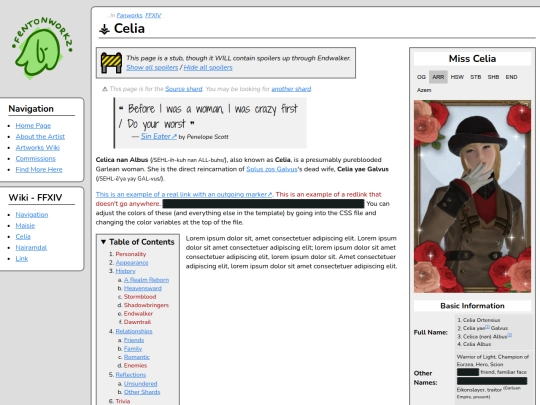Click the construction barrier stub icon
The width and height of the screenshot is (540, 405).
[111, 63]
